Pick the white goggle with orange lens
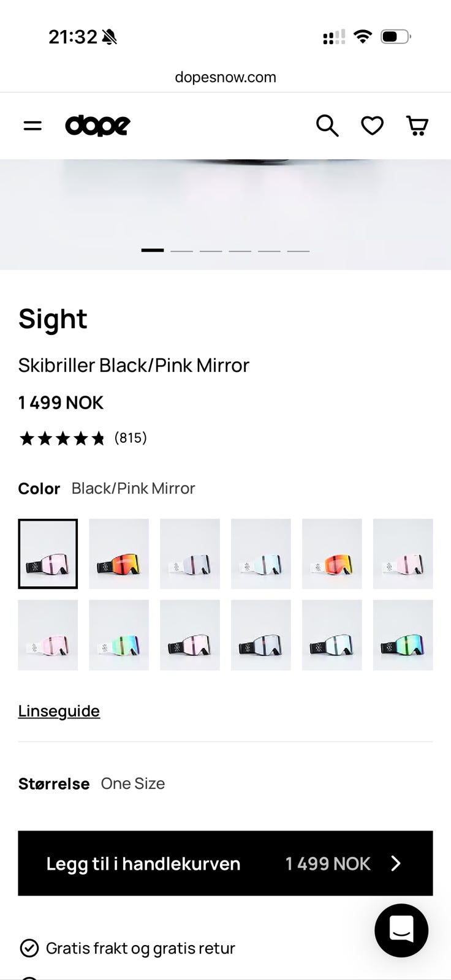This screenshot has height=980, width=451. coord(332,554)
